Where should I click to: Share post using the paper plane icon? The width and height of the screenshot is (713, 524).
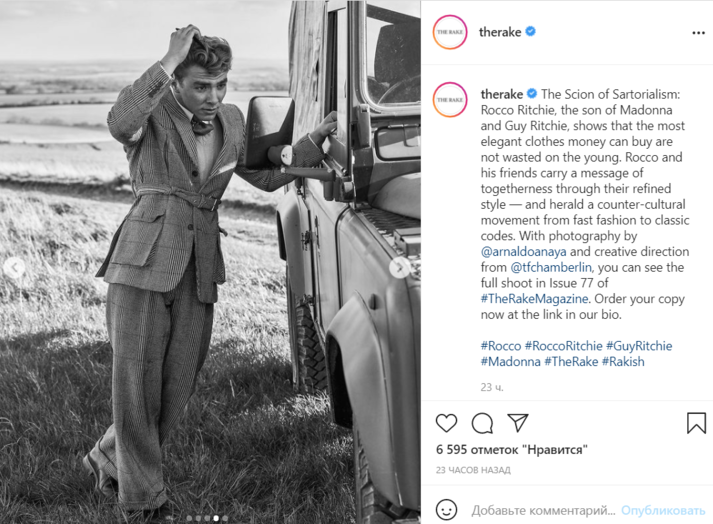point(517,423)
